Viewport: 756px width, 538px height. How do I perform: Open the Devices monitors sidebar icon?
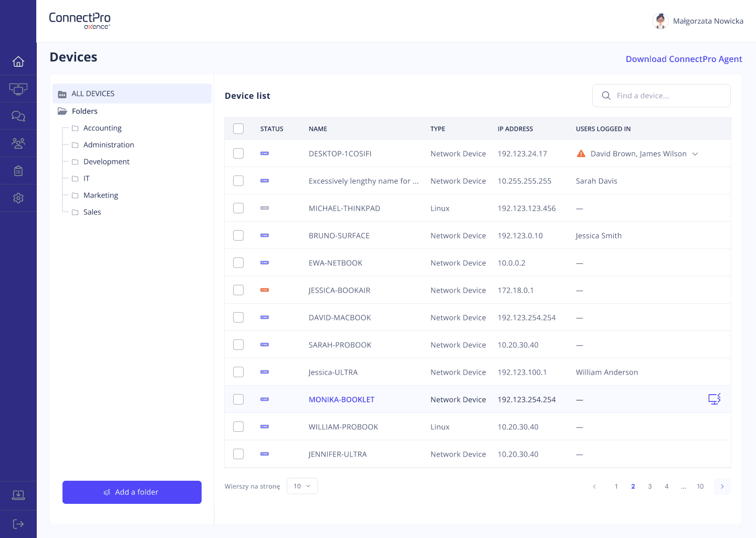(x=18, y=89)
